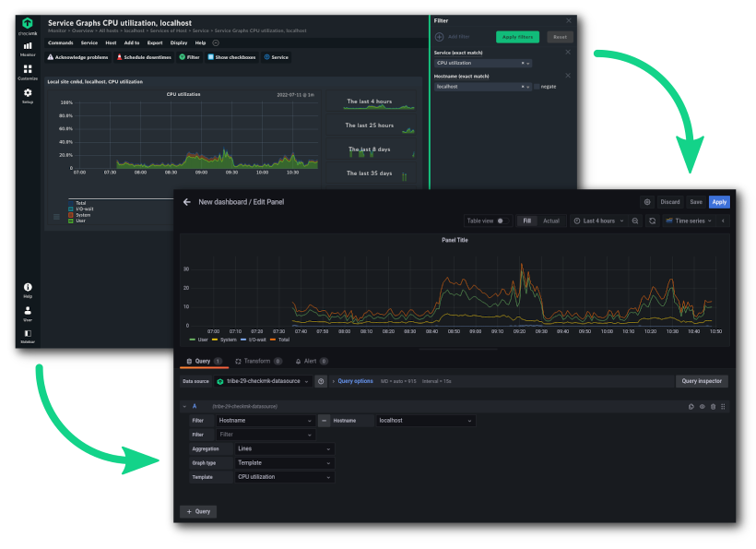Toggle the Sidebar icon in Checkmk

tap(28, 336)
